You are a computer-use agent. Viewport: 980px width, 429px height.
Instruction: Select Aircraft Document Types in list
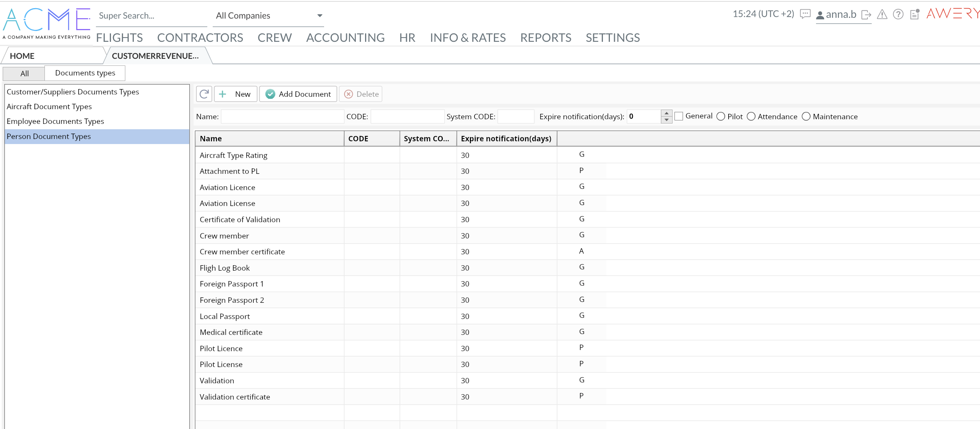point(49,106)
